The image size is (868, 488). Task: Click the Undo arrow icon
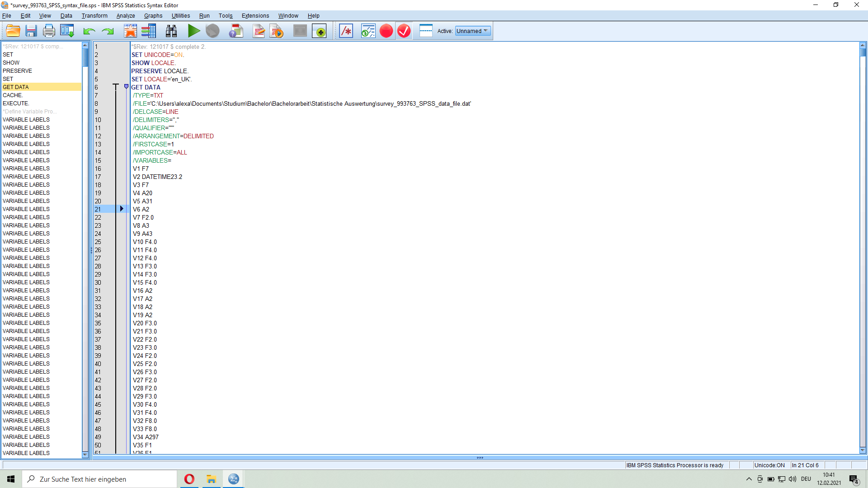[89, 31]
